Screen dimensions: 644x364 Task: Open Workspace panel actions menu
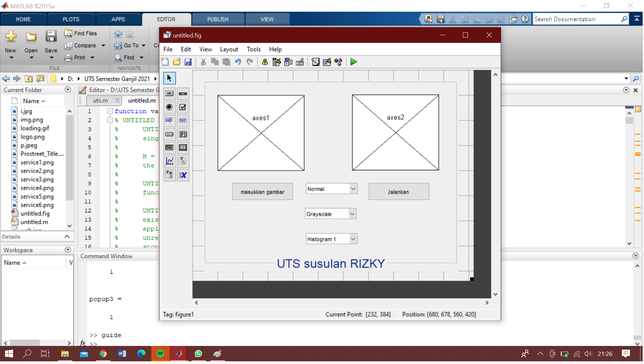68,250
